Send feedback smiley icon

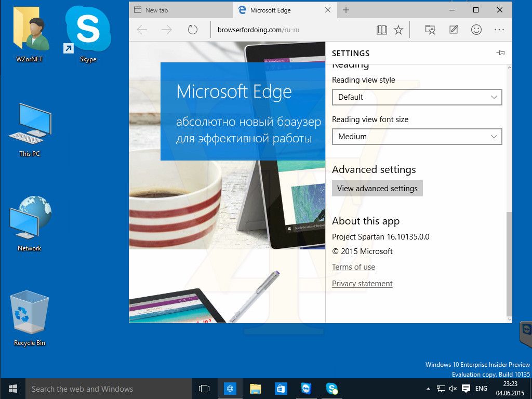(476, 30)
